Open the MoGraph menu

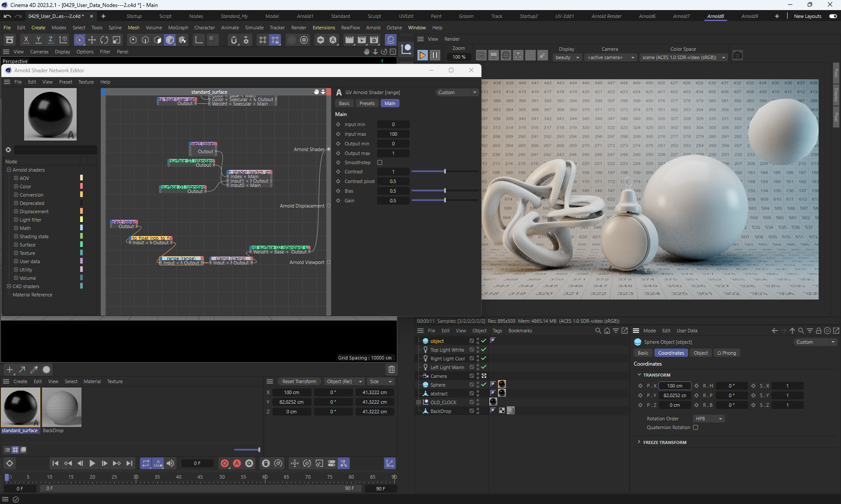(178, 28)
